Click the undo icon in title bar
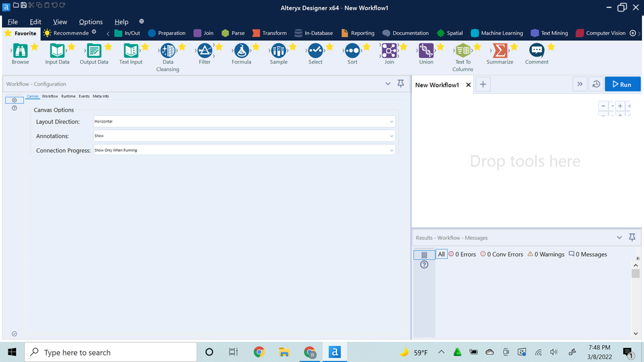 coord(54,5)
